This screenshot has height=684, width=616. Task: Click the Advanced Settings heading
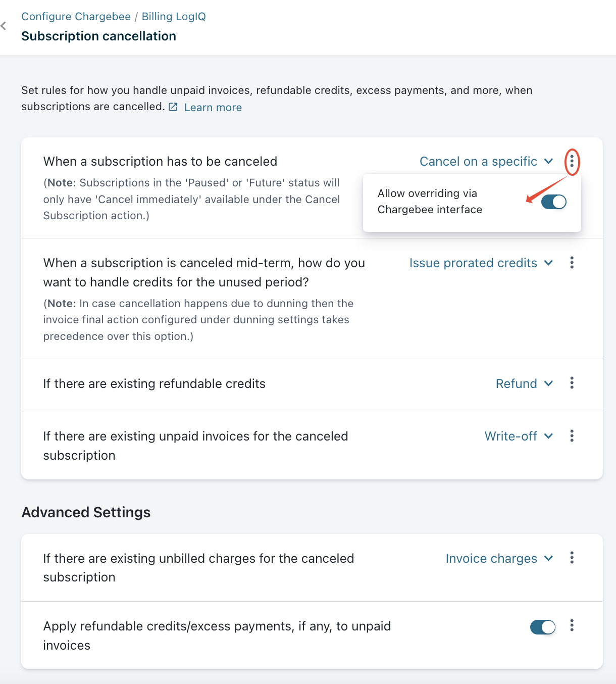point(86,512)
